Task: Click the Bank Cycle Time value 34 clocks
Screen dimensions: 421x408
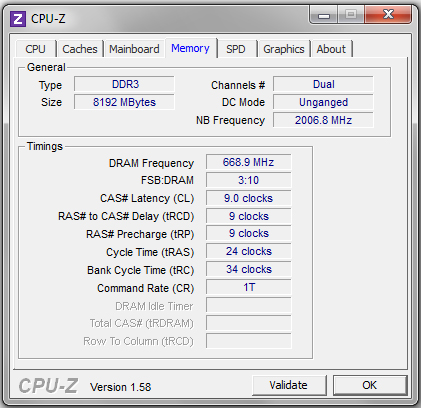Action: [249, 269]
